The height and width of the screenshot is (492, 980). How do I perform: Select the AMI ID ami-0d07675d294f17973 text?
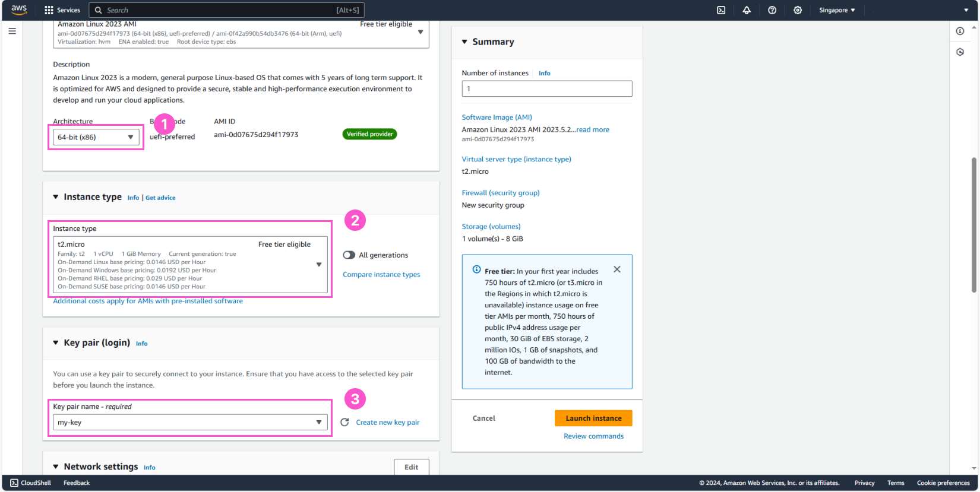pyautogui.click(x=256, y=135)
